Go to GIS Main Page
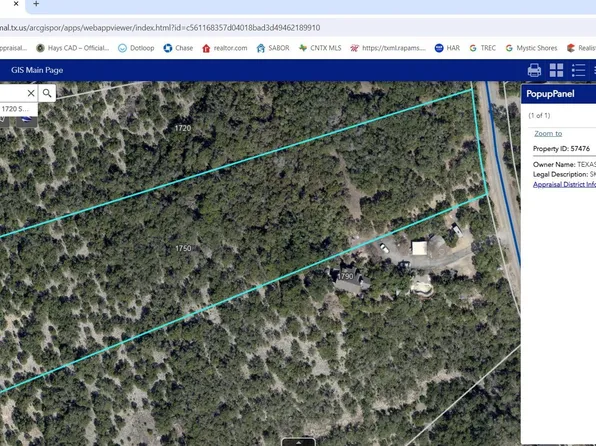This screenshot has height=446, width=596. tap(37, 70)
